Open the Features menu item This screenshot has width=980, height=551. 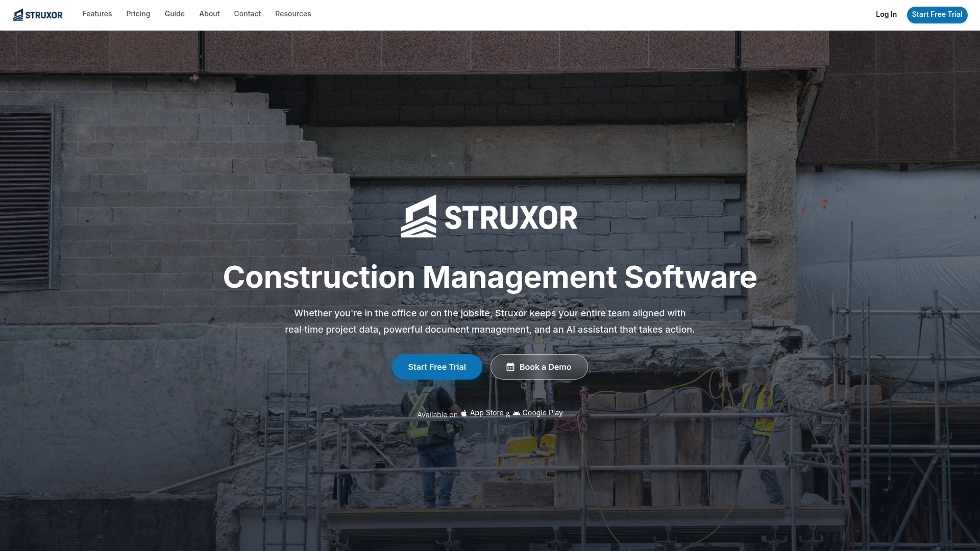(x=97, y=14)
